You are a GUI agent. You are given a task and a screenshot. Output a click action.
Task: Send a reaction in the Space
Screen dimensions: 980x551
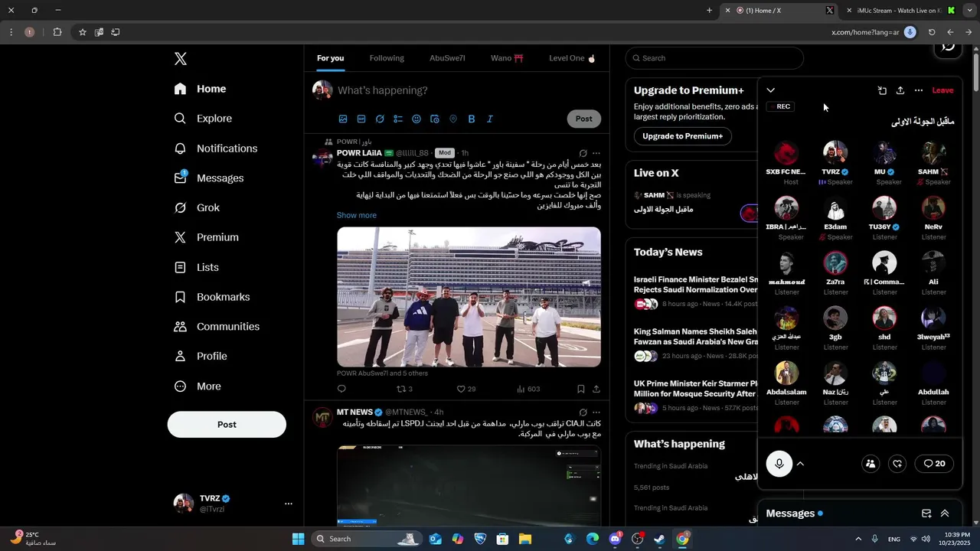pos(898,464)
